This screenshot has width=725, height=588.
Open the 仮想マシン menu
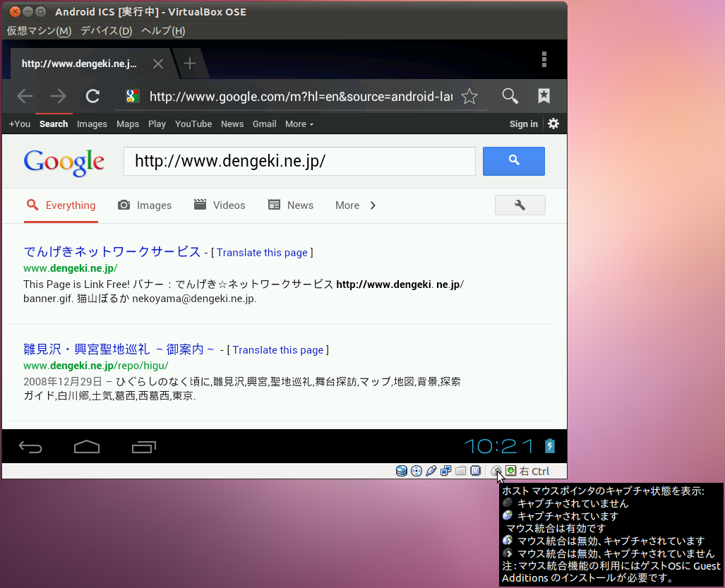tap(39, 30)
